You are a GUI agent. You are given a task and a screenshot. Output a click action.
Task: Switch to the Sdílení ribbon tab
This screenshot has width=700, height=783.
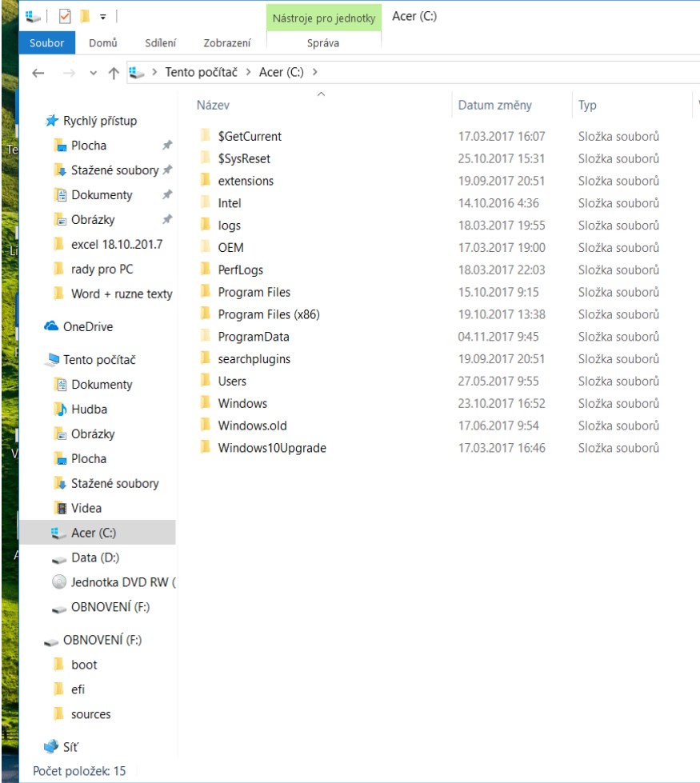(x=160, y=43)
